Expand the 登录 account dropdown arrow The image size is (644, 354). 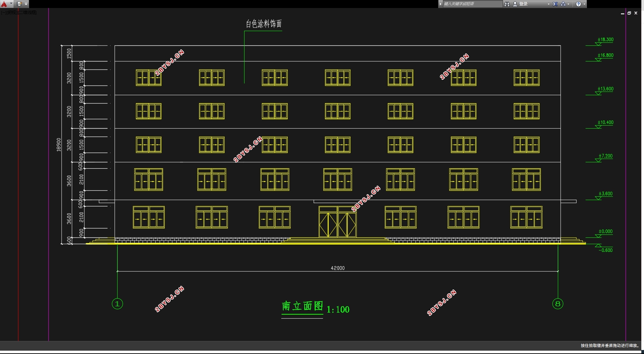coord(548,4)
